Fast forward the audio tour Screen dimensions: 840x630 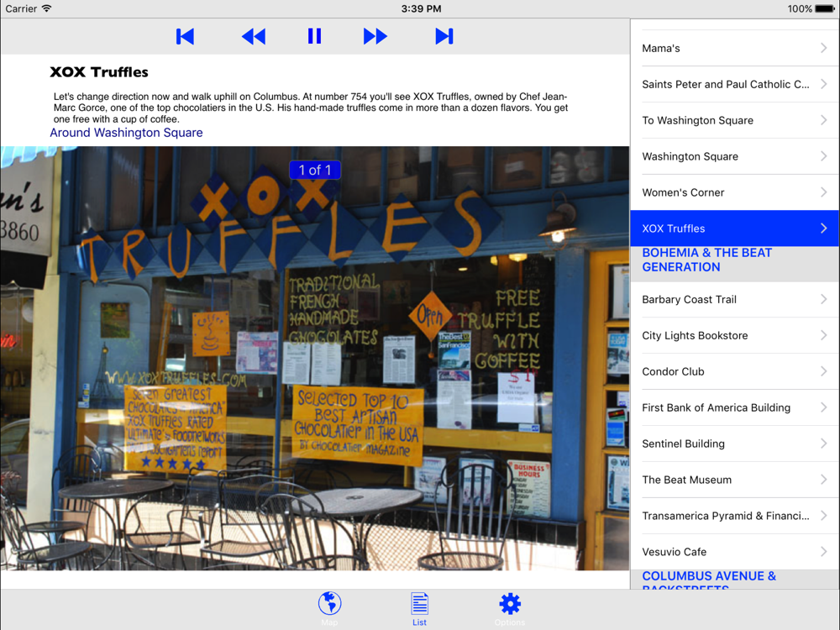pos(375,36)
